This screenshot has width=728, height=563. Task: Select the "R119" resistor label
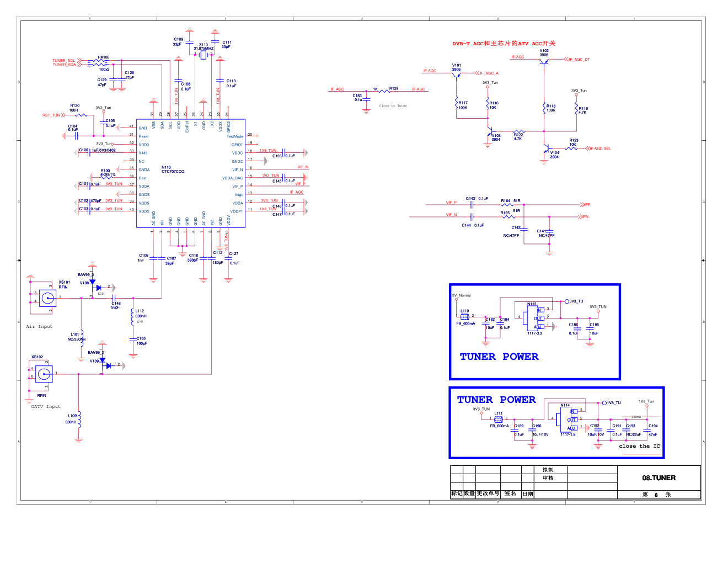tap(583, 109)
